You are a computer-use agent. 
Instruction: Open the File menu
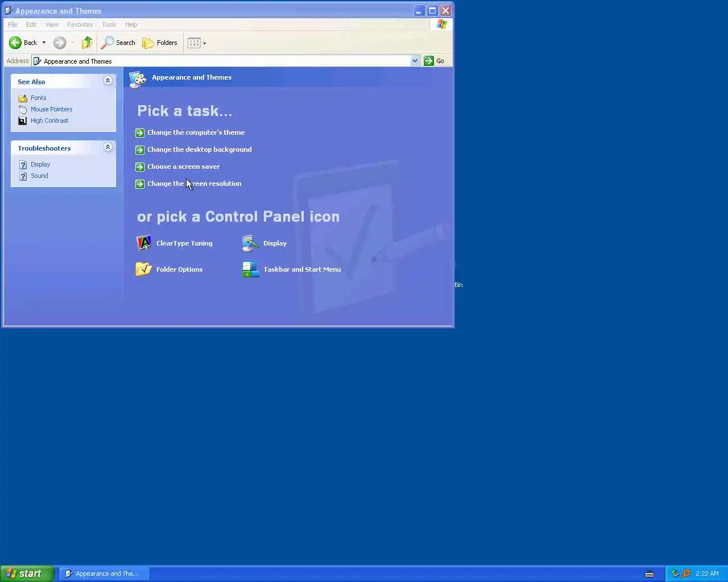click(x=13, y=24)
